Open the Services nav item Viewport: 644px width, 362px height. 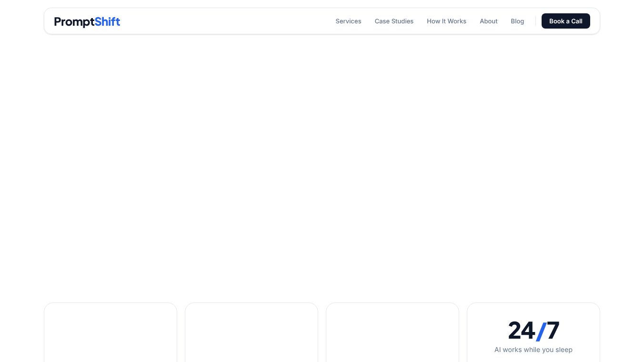click(348, 21)
